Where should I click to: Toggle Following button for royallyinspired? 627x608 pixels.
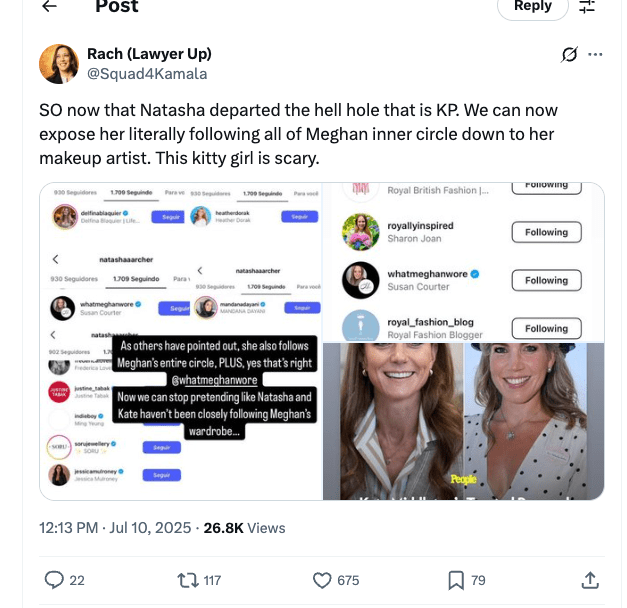[546, 232]
